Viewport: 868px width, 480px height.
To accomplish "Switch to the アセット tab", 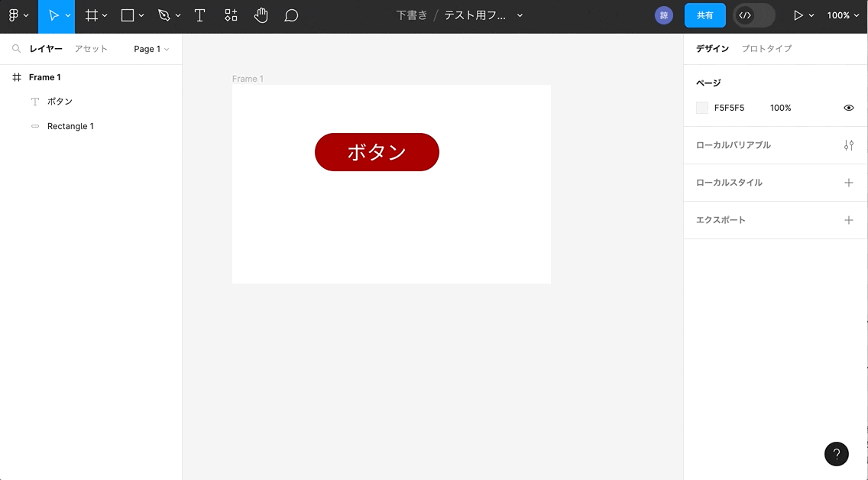I will (x=91, y=48).
